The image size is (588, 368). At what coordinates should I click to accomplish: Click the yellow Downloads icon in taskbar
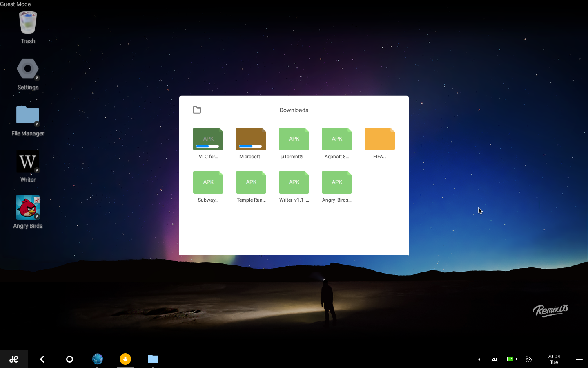125,359
